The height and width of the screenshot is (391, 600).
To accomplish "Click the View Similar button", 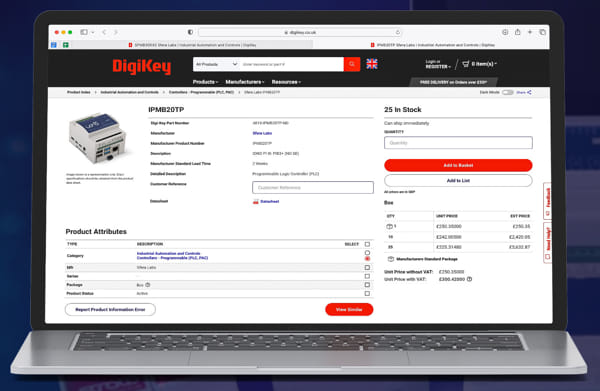I will pyautogui.click(x=349, y=310).
